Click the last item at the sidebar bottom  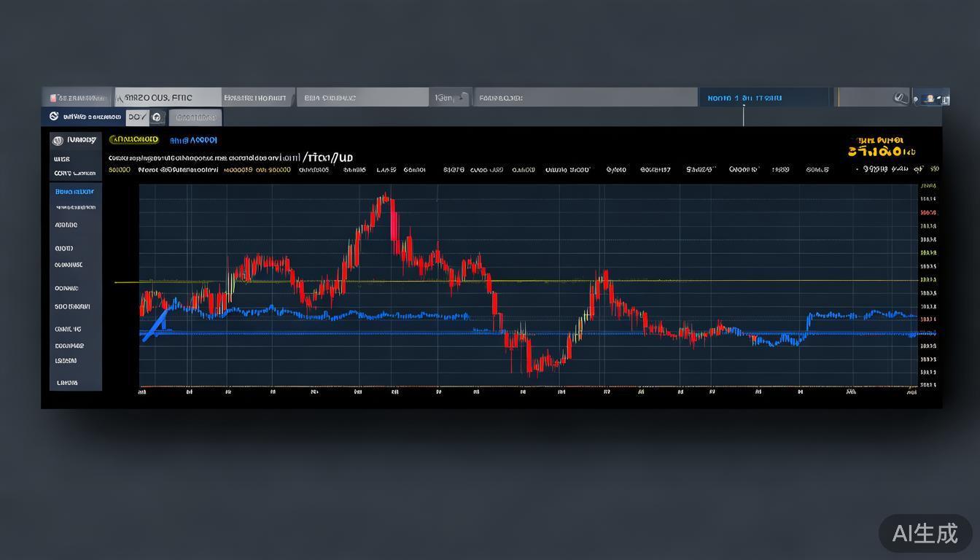tap(68, 383)
